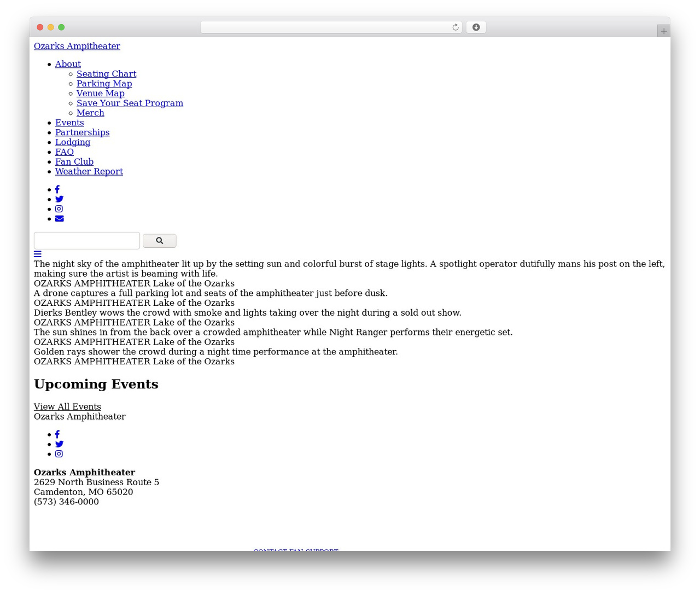Open the Partnerships menu item

click(x=82, y=132)
